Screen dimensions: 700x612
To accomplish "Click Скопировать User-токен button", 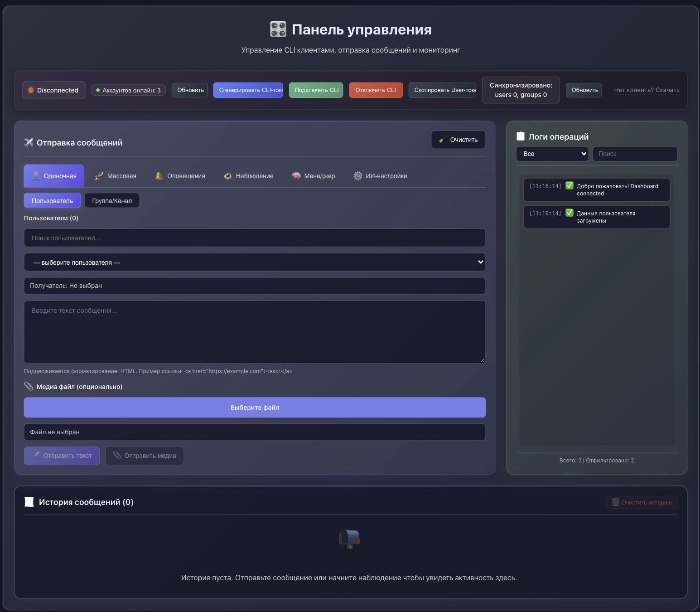I will point(443,90).
